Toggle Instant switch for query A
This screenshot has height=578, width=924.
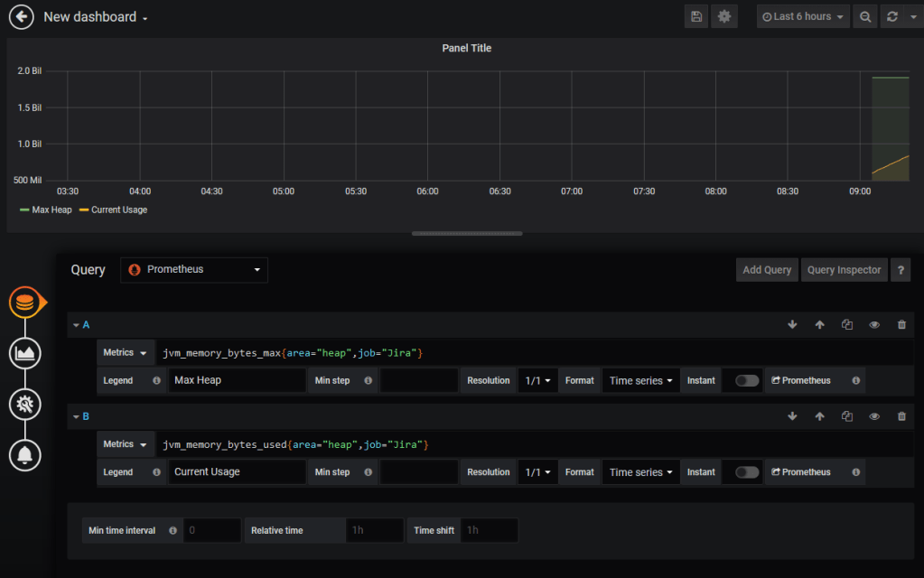point(747,381)
